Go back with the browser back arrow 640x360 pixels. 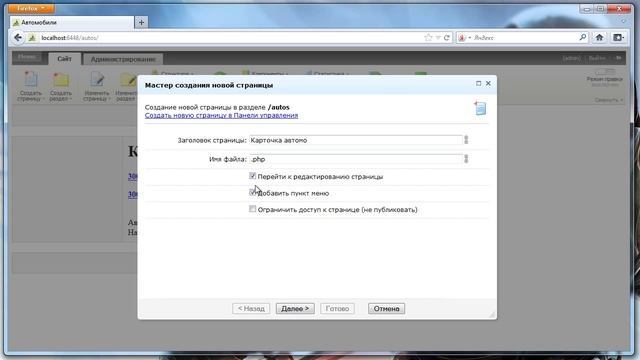coord(18,38)
